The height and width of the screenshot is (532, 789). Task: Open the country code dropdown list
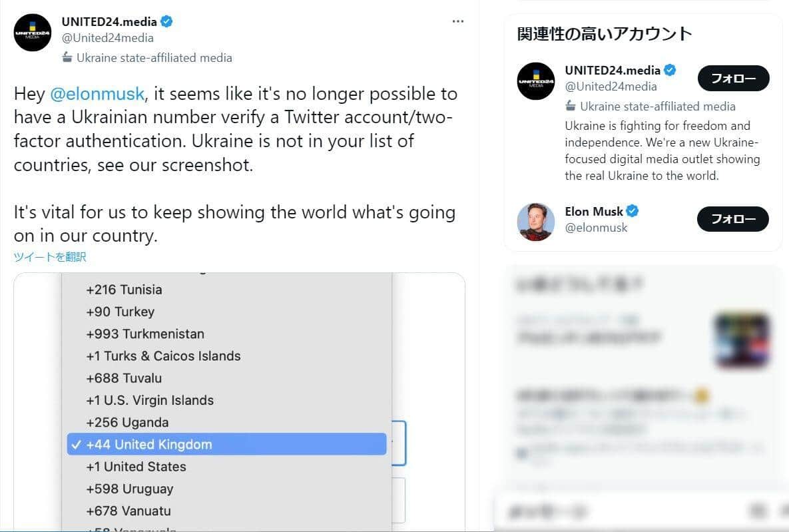(x=226, y=399)
